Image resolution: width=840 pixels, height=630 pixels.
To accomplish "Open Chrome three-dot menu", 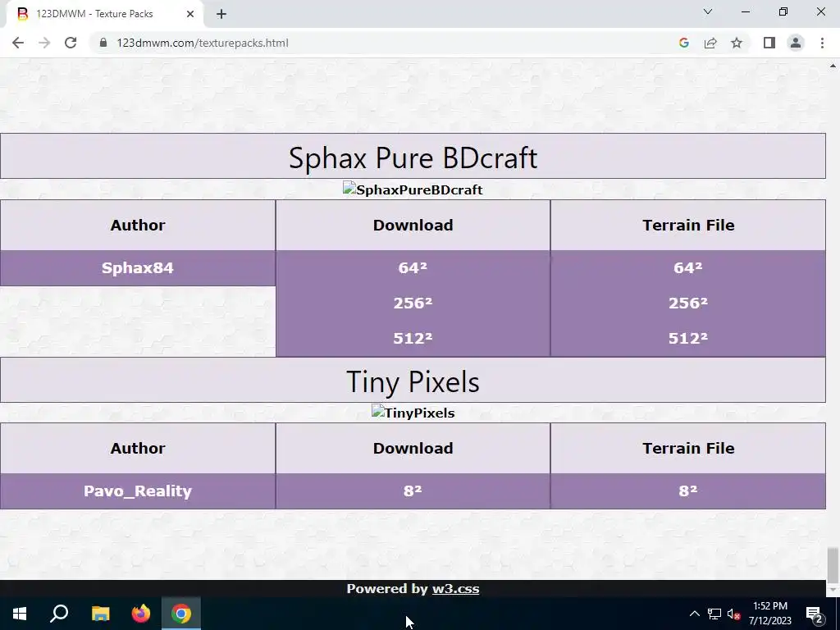I will pos(822,43).
